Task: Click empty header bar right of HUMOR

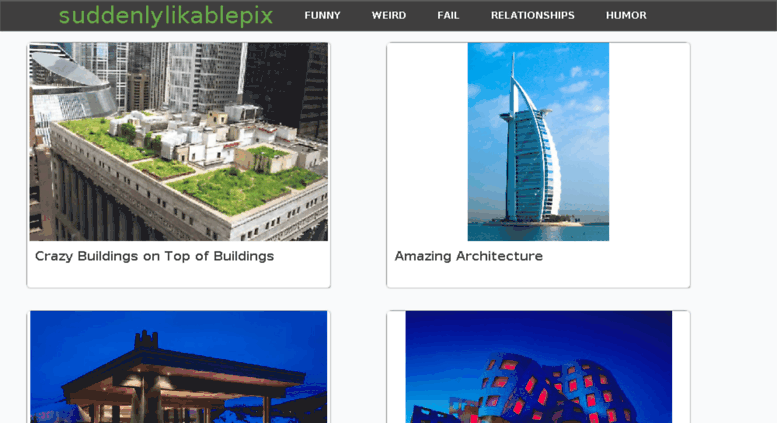Action: click(709, 15)
